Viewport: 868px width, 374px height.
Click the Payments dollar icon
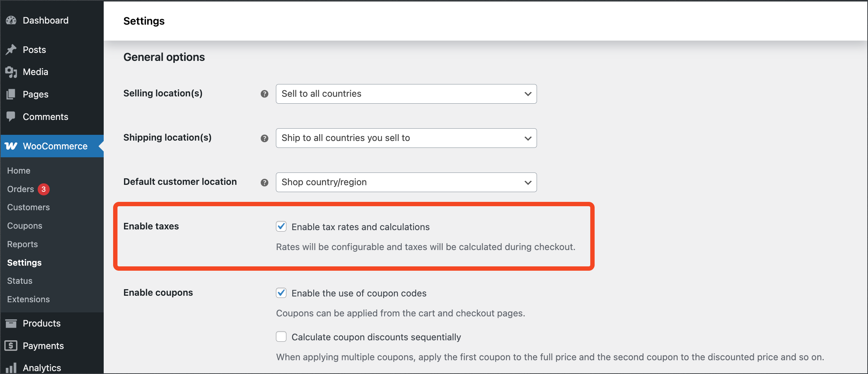click(11, 346)
